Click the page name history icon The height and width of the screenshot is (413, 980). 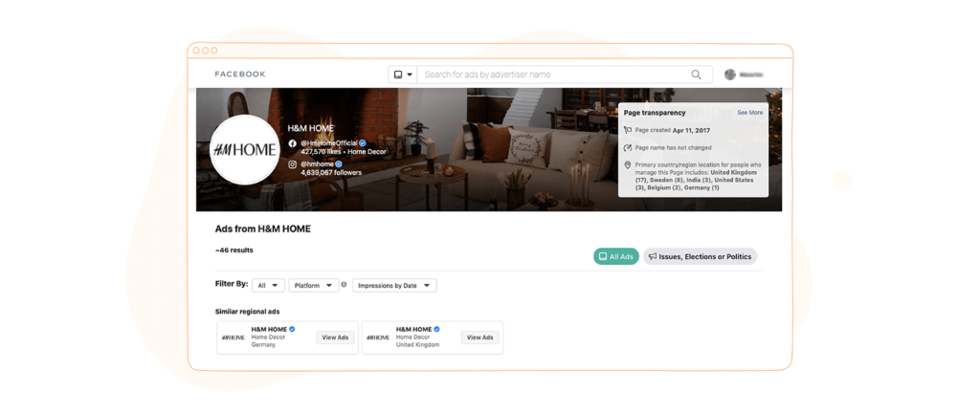click(628, 148)
